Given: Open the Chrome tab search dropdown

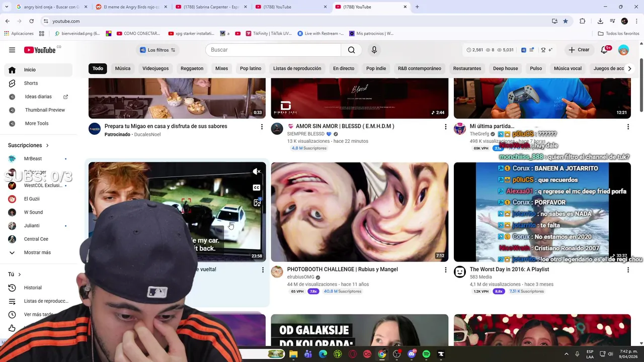Looking at the screenshot, I should (7, 7).
